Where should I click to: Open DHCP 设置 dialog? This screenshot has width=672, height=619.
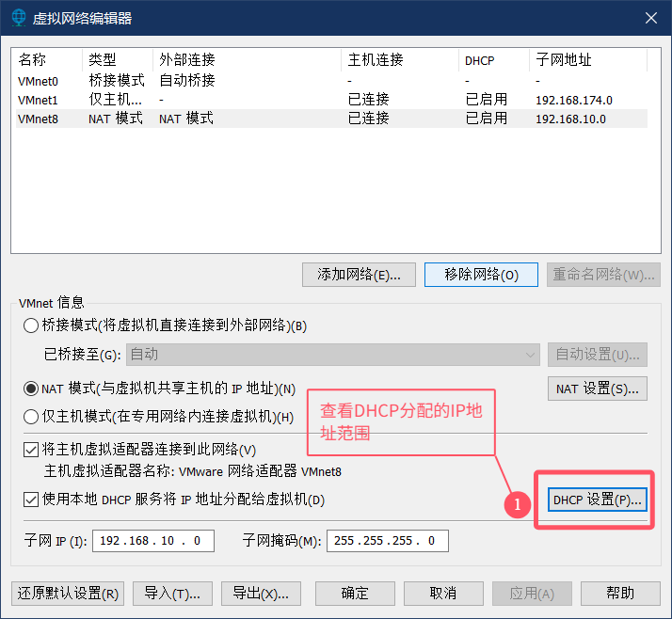click(597, 500)
